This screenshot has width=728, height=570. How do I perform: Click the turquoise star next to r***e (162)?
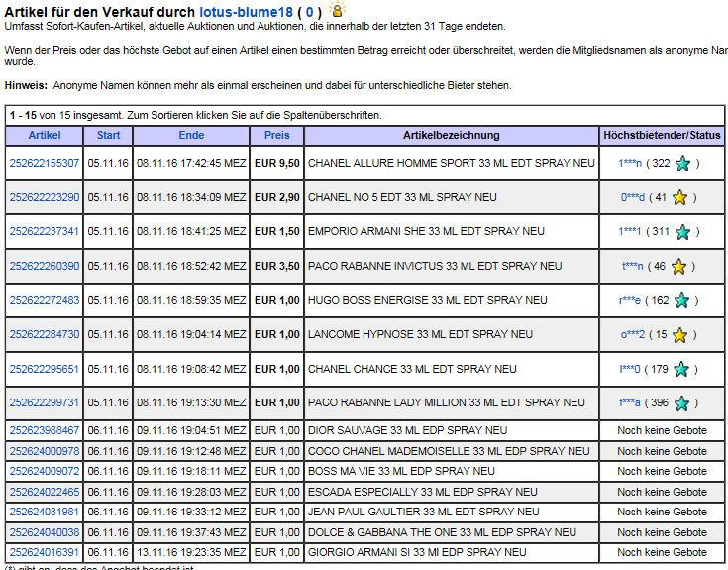pos(681,301)
